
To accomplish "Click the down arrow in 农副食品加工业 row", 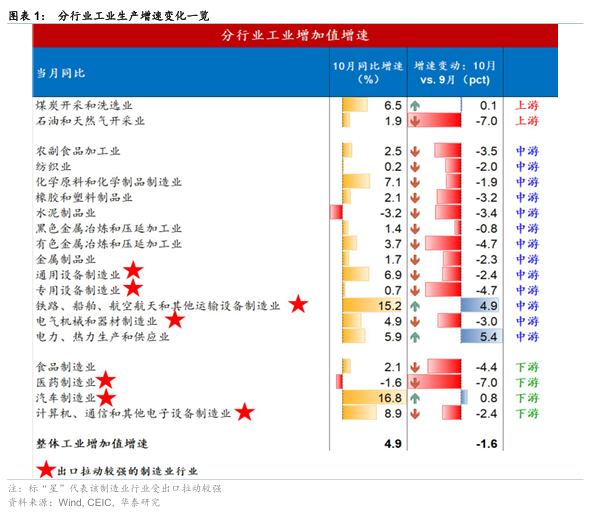I will click(415, 152).
